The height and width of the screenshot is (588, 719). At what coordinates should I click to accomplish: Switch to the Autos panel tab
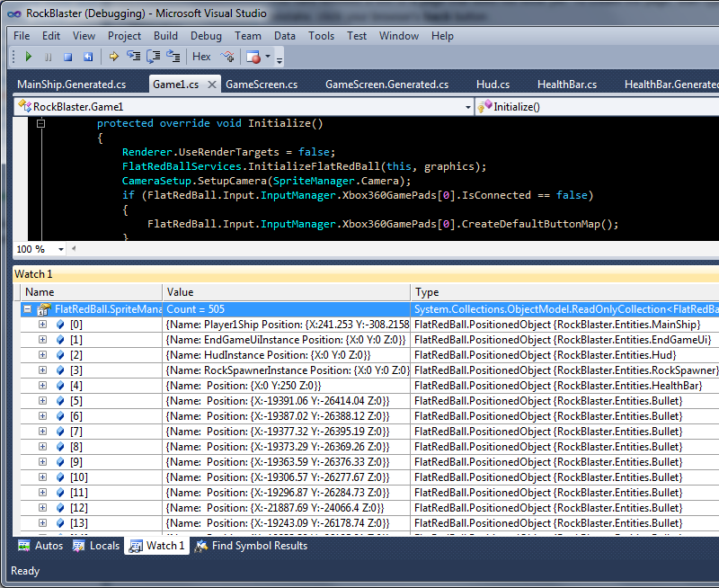[x=40, y=546]
